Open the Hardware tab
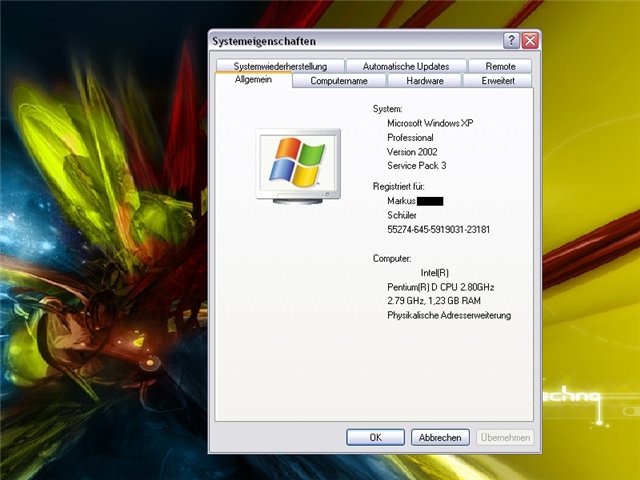Image resolution: width=640 pixels, height=480 pixels. (x=424, y=81)
